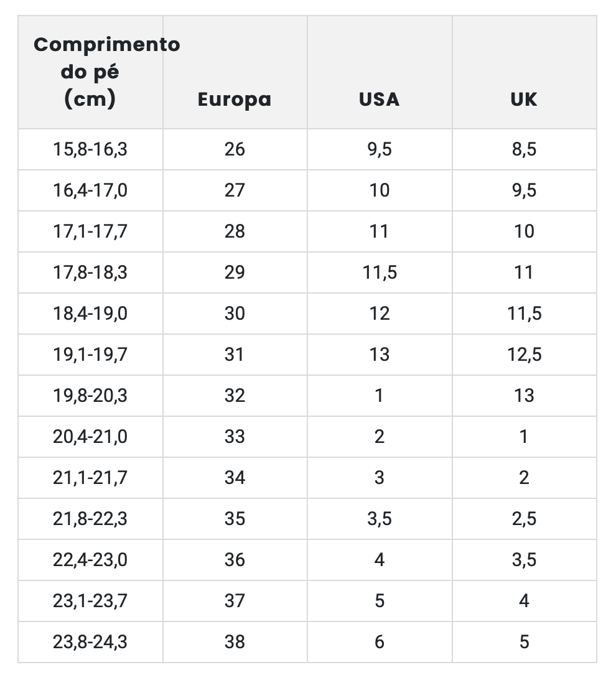
Task: Click USA size 12 cell
Action: coord(379,314)
